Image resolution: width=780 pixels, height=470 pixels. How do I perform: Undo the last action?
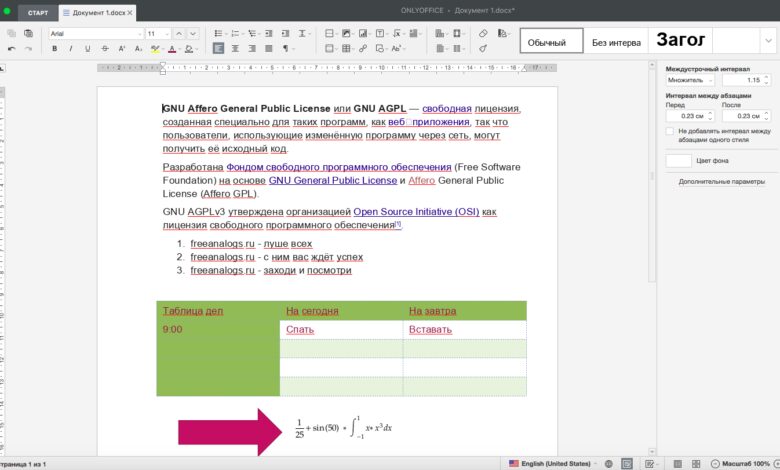click(x=11, y=49)
